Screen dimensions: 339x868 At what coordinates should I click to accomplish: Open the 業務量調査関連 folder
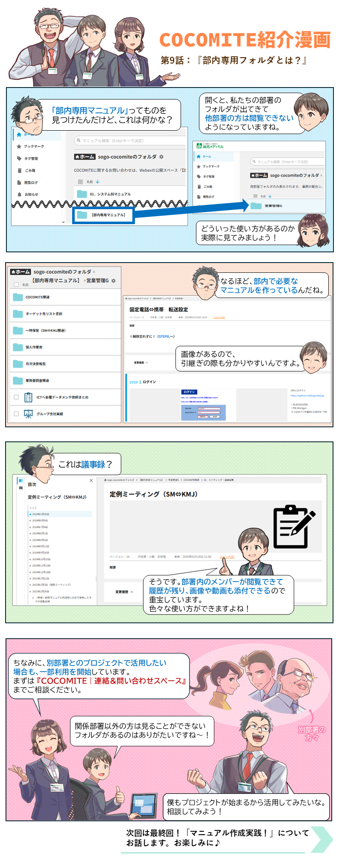65,380
